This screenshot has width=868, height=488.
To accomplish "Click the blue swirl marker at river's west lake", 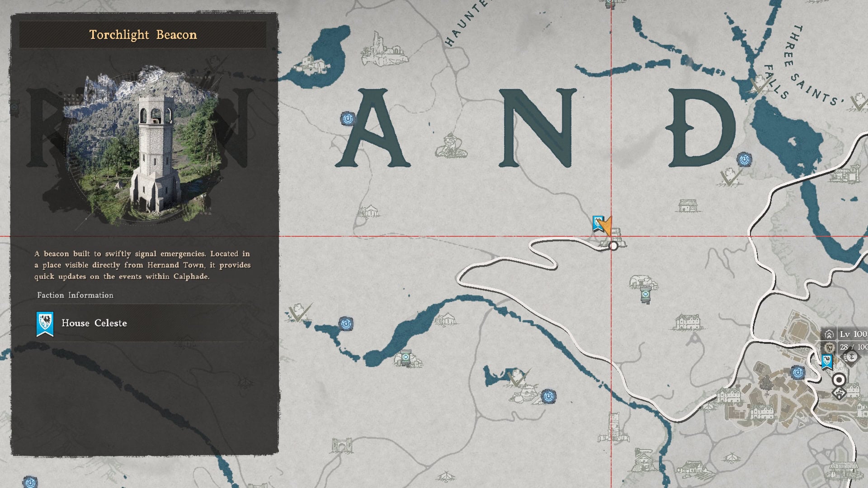I will pos(346,324).
